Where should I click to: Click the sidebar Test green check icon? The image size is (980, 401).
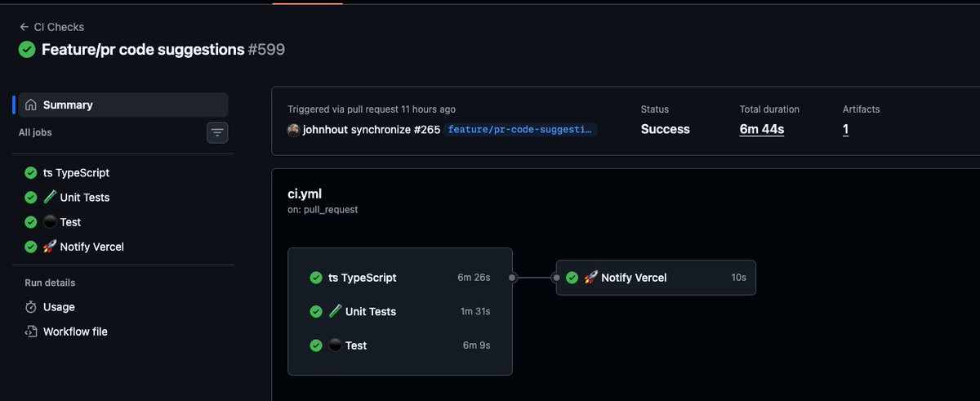pos(31,222)
